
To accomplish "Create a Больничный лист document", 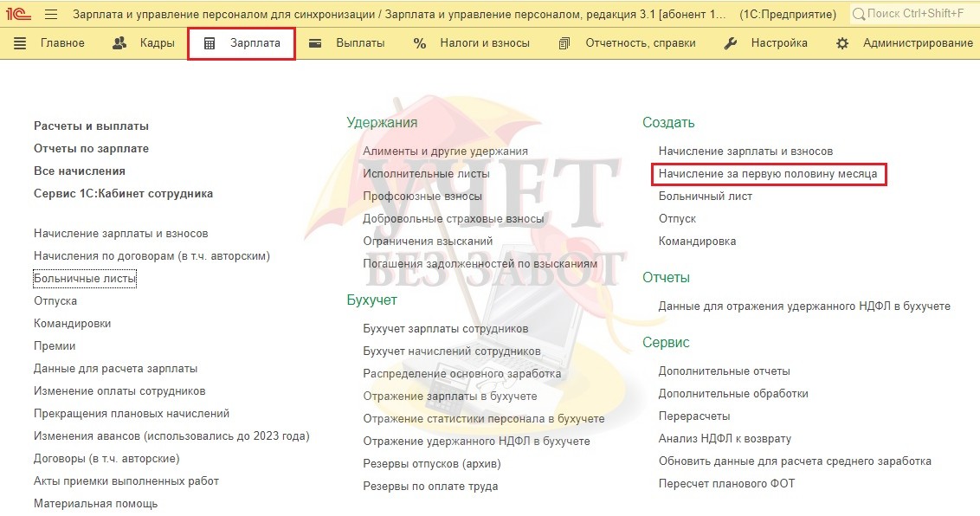I will pyautogui.click(x=706, y=197).
